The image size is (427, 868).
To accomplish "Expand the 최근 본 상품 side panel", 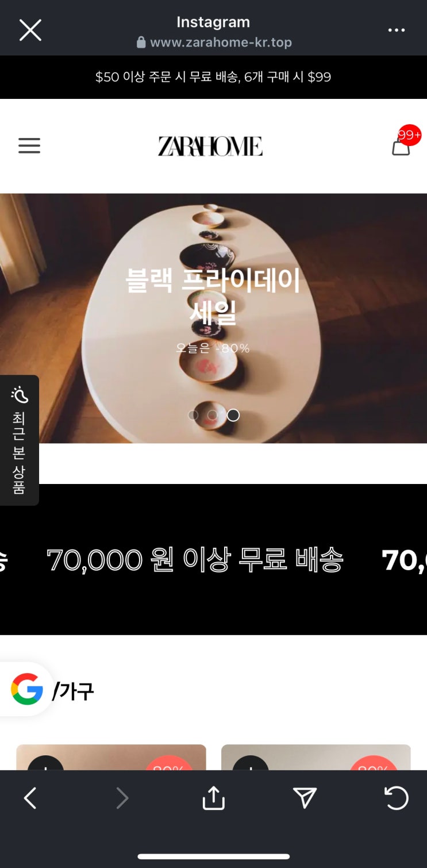I will [x=19, y=440].
